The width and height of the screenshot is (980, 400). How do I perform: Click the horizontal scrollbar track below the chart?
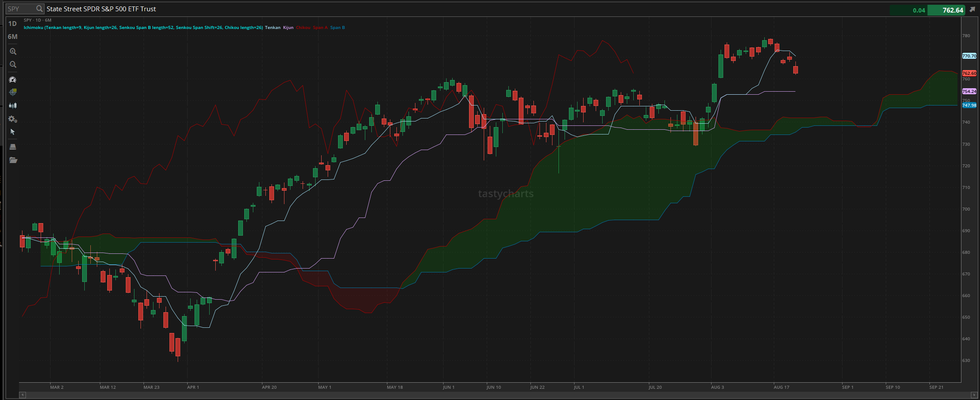498,394
